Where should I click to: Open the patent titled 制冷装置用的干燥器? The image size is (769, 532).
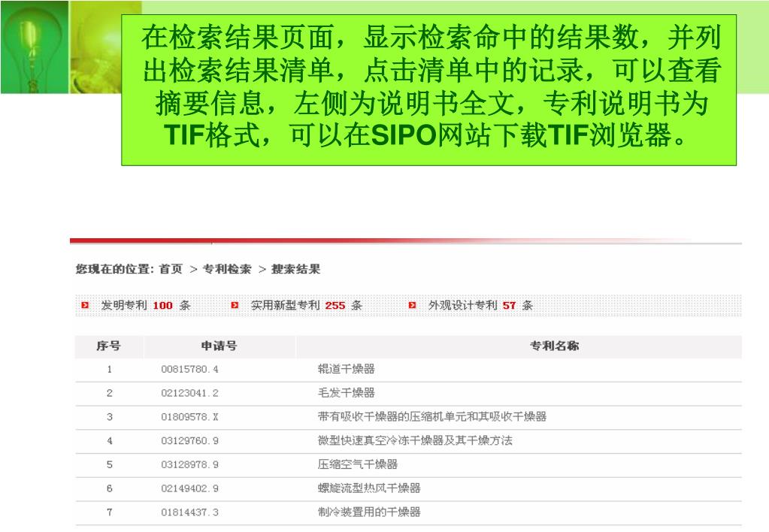point(369,512)
